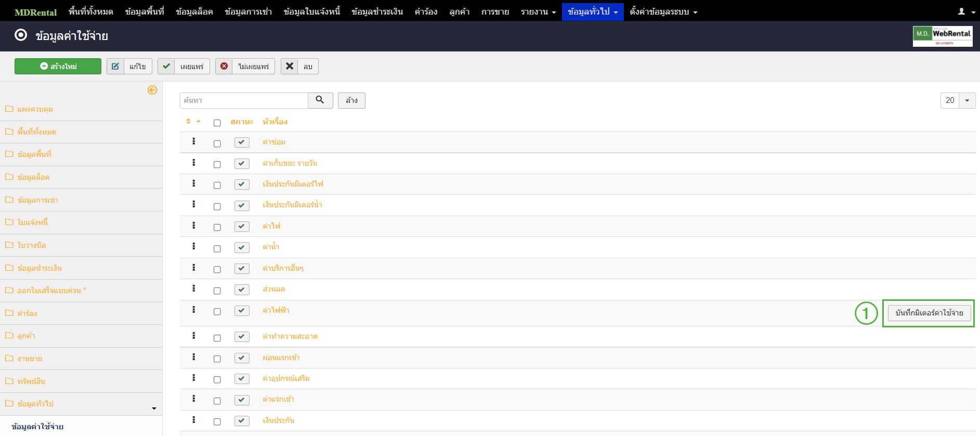980x436 pixels.
Task: Toggle published status of ค่าบริการอื่นๆ
Action: click(242, 269)
